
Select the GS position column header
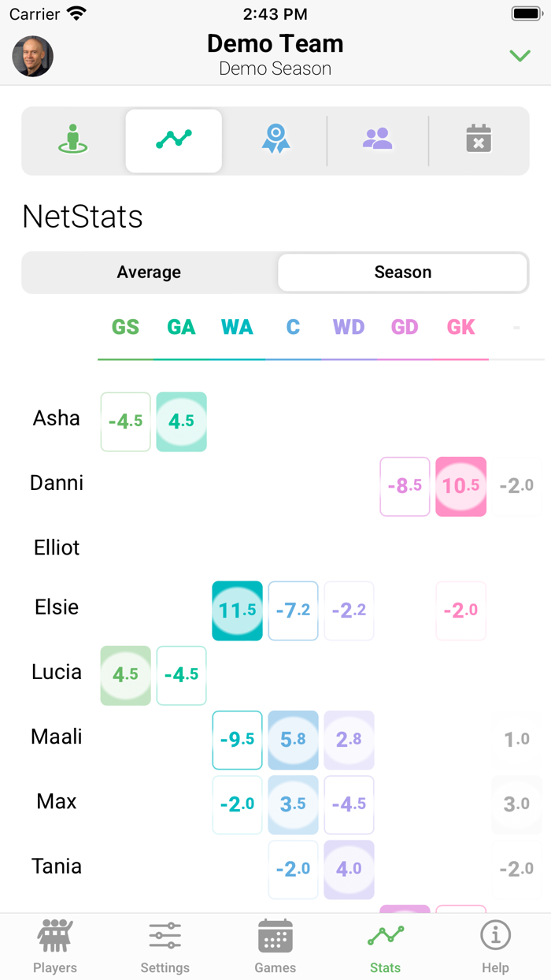click(125, 326)
